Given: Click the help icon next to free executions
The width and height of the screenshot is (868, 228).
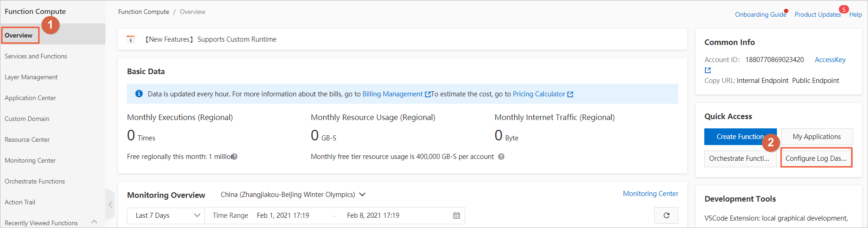Looking at the screenshot, I should click(234, 157).
